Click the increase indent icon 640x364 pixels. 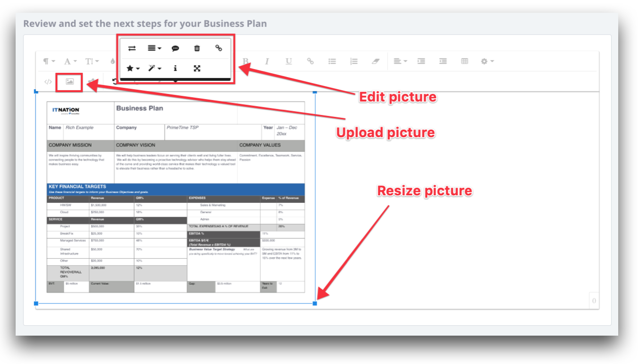(421, 61)
